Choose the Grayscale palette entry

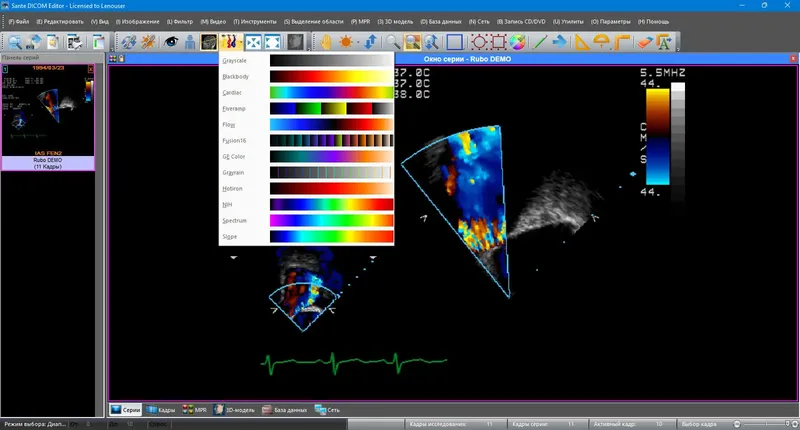pyautogui.click(x=307, y=61)
